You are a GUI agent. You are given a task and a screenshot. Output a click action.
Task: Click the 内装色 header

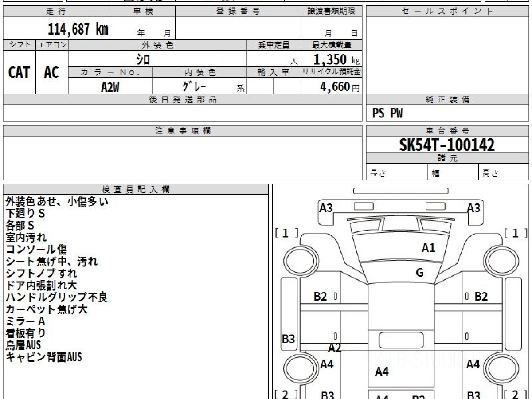pyautogui.click(x=199, y=72)
